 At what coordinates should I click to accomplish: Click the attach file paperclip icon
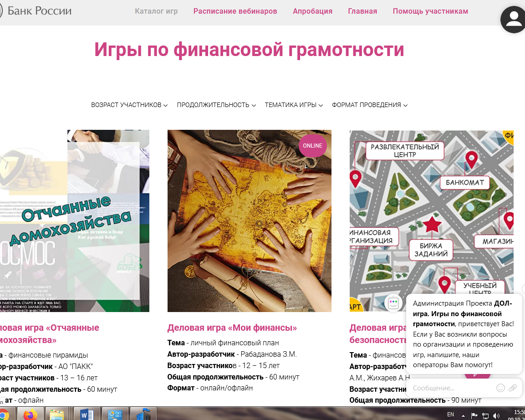513,388
